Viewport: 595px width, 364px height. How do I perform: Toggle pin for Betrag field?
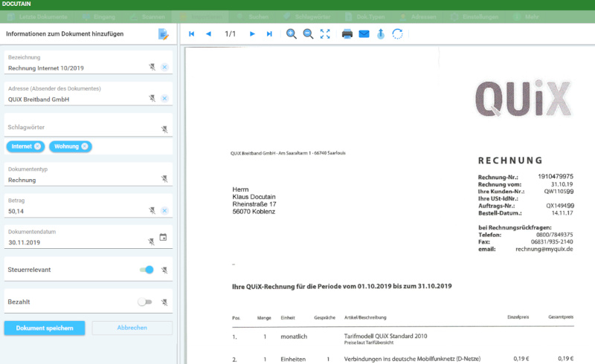pyautogui.click(x=152, y=210)
